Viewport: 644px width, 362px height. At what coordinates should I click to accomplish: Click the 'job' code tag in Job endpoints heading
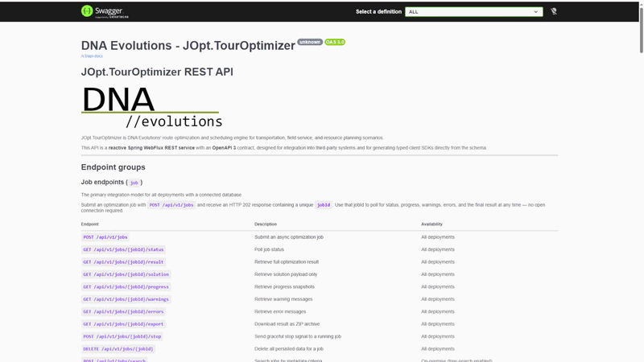[x=134, y=183]
